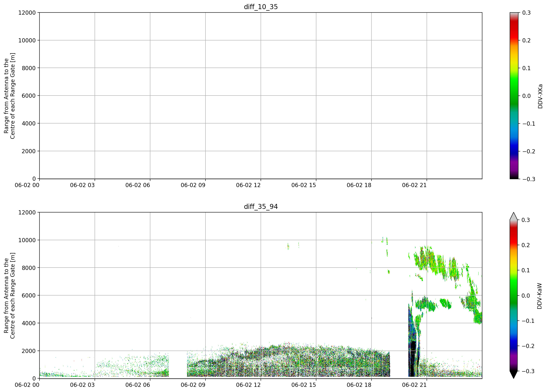Click the 06-02 00 x-tick under diff_35_94

(27, 385)
